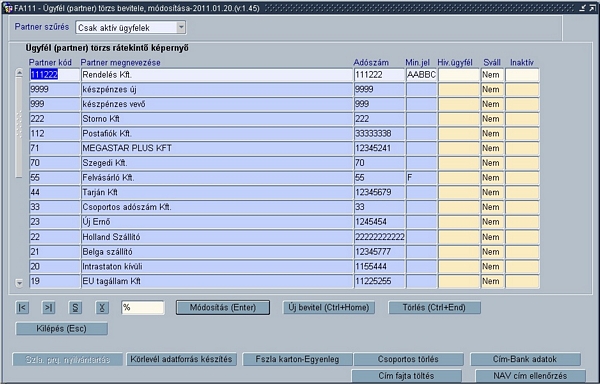The image size is (600, 384).
Task: Select MEGASTAR PLUS KFT row
Action: (x=217, y=148)
